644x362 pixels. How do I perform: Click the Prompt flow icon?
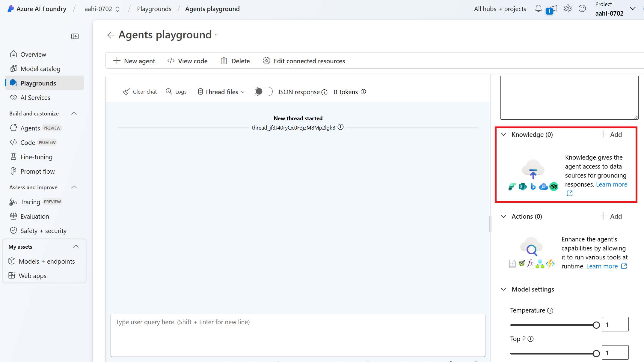[x=13, y=171]
